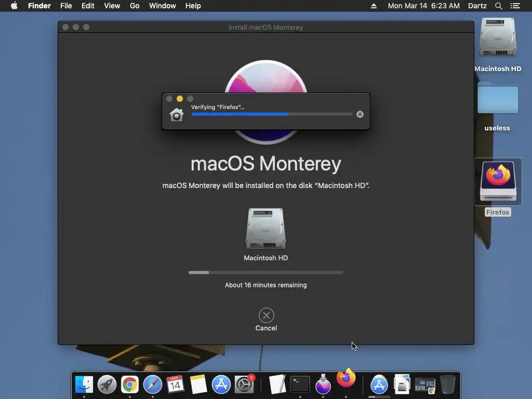Click the Install macOS Monterey title bar
Screen dimensions: 532x399
click(265, 27)
